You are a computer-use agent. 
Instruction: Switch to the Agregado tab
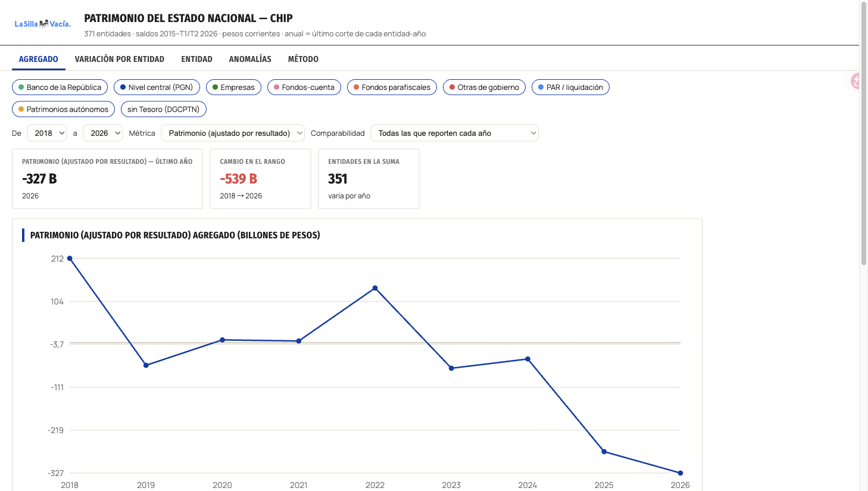pyautogui.click(x=39, y=59)
